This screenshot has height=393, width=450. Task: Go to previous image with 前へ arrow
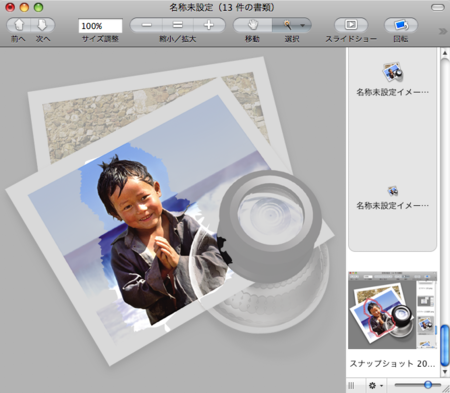coord(19,25)
